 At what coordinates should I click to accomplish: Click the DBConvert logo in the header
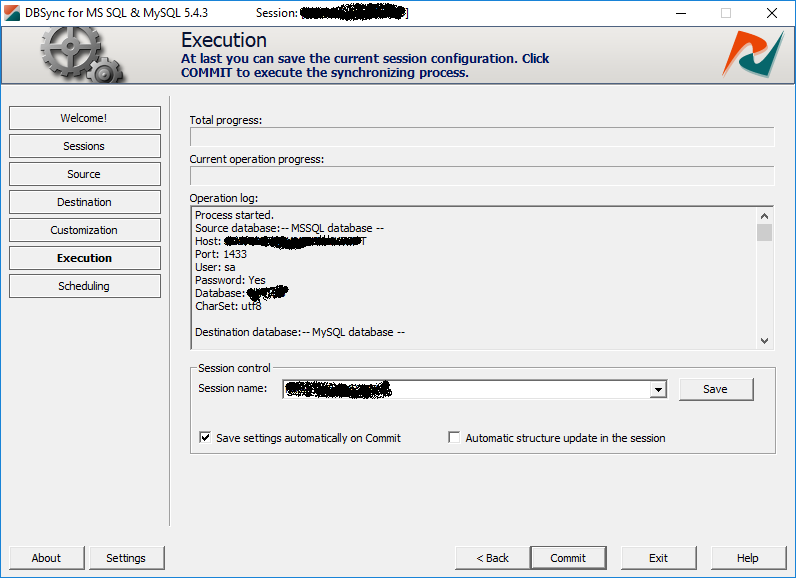click(x=753, y=54)
